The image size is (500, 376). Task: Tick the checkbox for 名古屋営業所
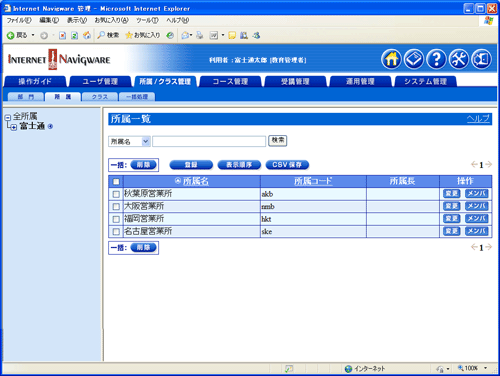click(116, 232)
